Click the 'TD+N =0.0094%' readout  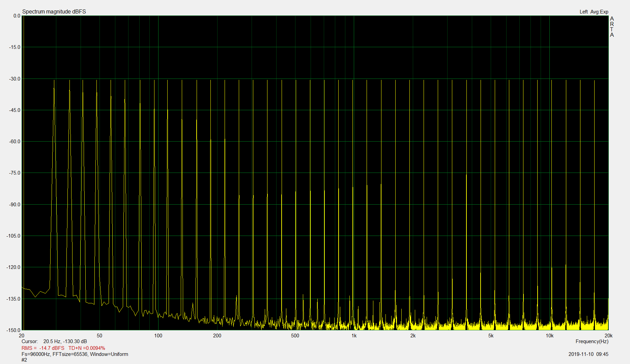tap(87, 348)
